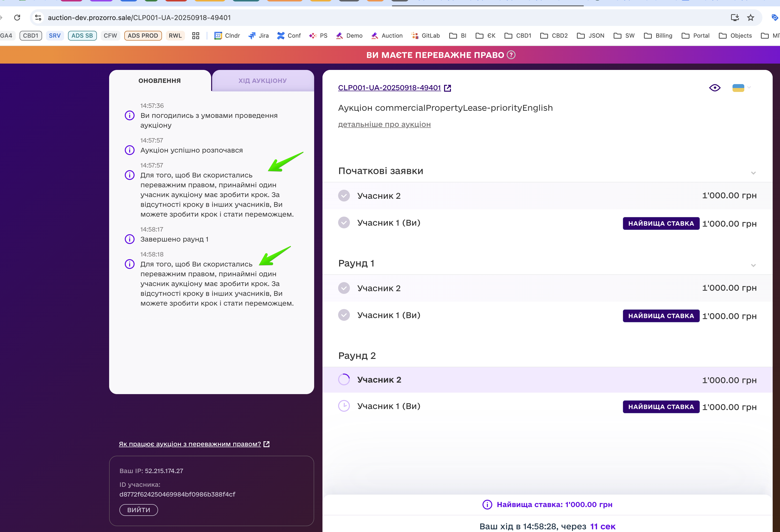
Task: Select the ОНОВЛЕННЯ tab
Action: (160, 80)
